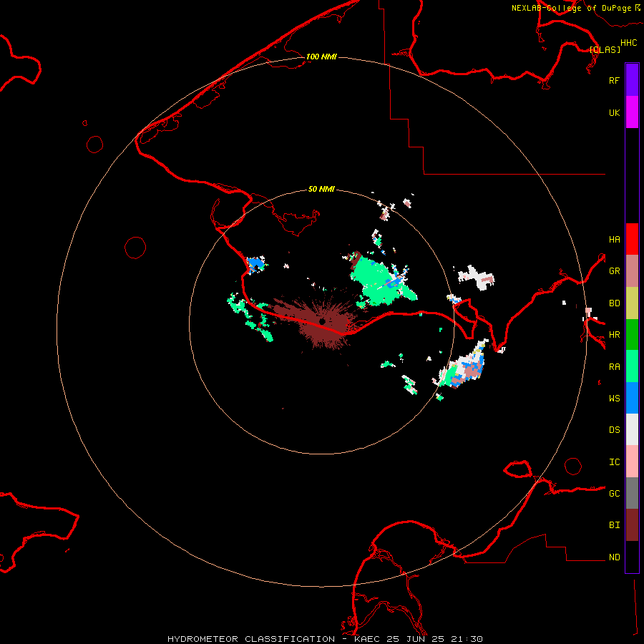Click the DS dry snow white swatch
Screen dimensions: 644x644
pyautogui.click(x=632, y=429)
